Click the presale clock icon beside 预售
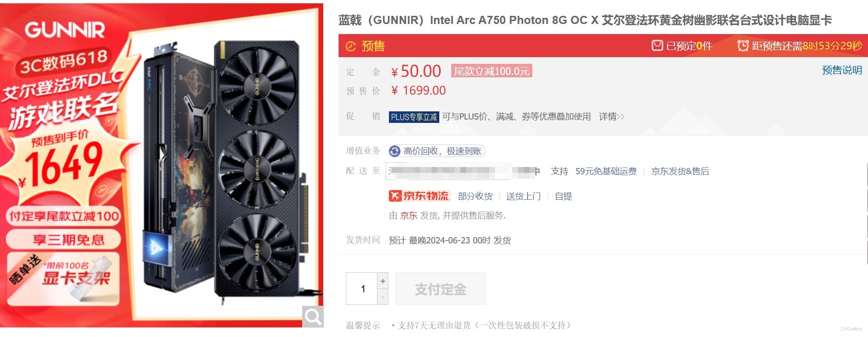The height and width of the screenshot is (337, 868). (x=351, y=46)
